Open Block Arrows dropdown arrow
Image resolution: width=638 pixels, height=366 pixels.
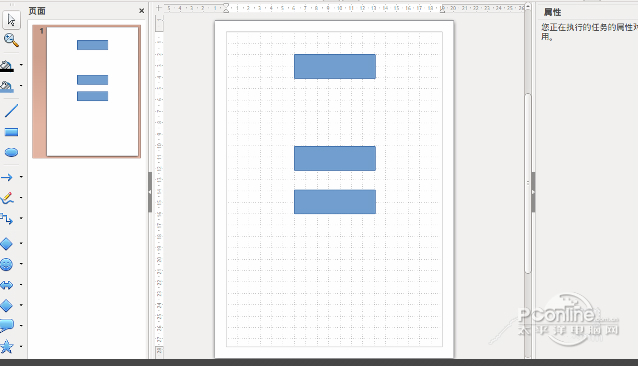tap(21, 285)
